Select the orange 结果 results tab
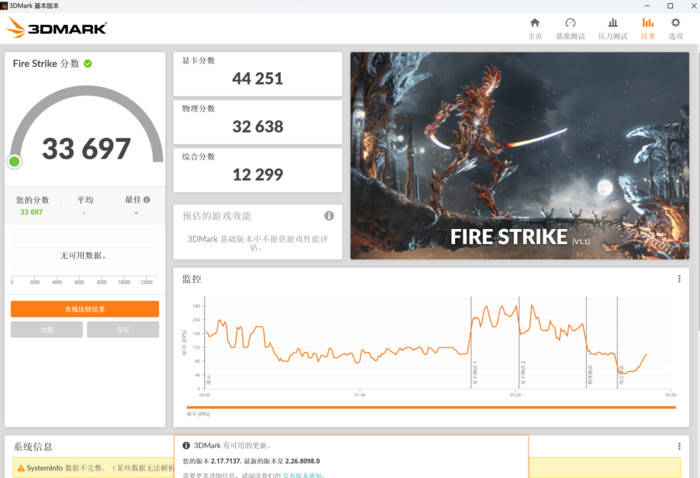Screen dimensions: 700x478 [647, 29]
